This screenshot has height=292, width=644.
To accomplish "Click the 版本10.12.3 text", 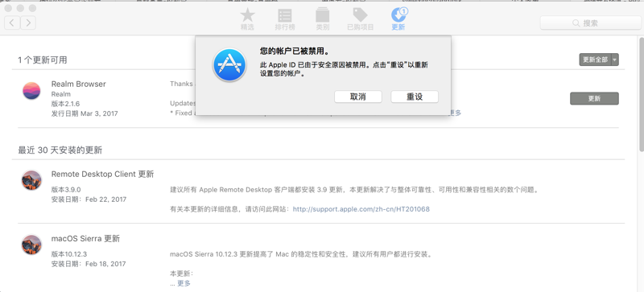I will point(69,254).
